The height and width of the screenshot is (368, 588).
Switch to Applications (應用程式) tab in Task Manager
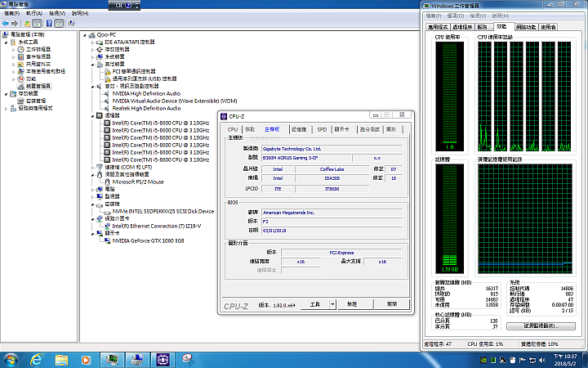[x=438, y=27]
